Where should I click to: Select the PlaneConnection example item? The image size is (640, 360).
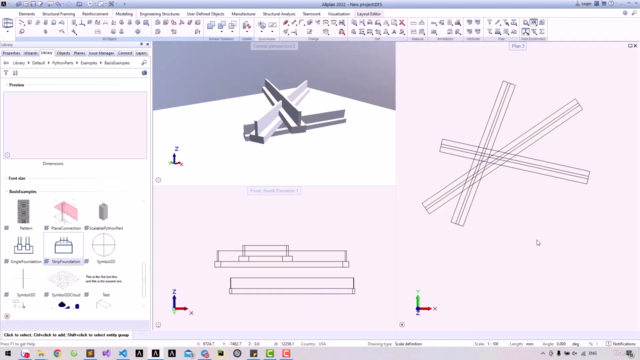[x=65, y=211]
